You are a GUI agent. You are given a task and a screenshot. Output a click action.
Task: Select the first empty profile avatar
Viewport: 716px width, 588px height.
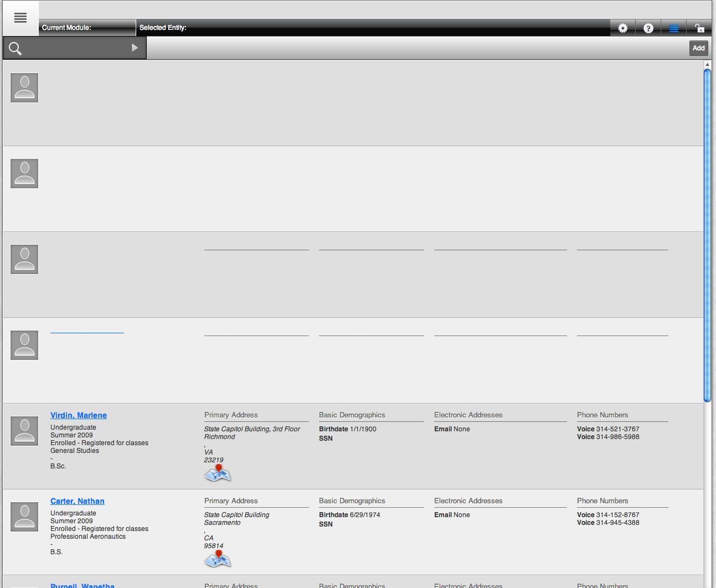pyautogui.click(x=24, y=88)
